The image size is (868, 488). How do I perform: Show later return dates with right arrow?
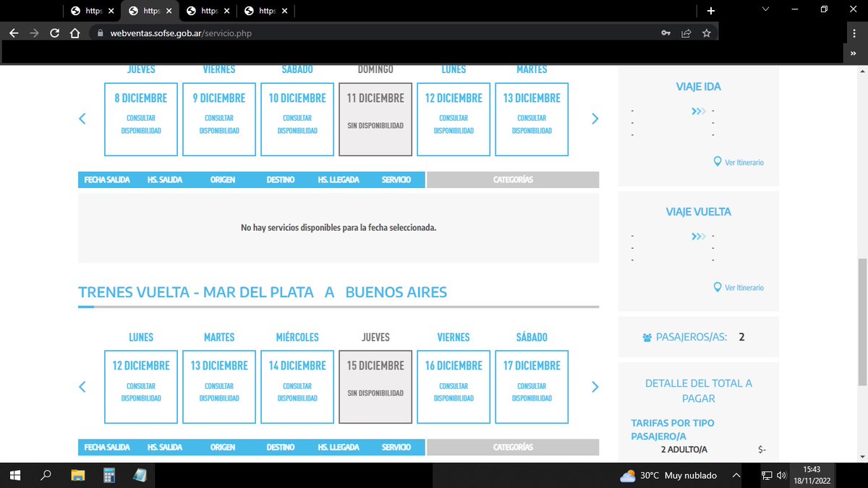click(x=595, y=387)
